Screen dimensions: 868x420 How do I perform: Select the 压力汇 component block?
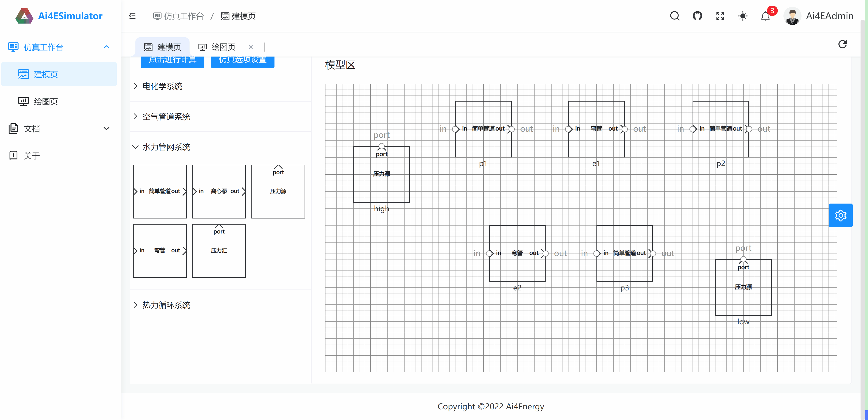[219, 250]
